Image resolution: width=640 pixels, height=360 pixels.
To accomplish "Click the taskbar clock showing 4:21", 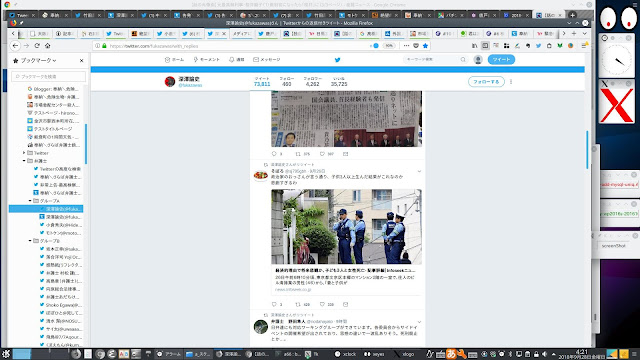I will click(x=581, y=354).
